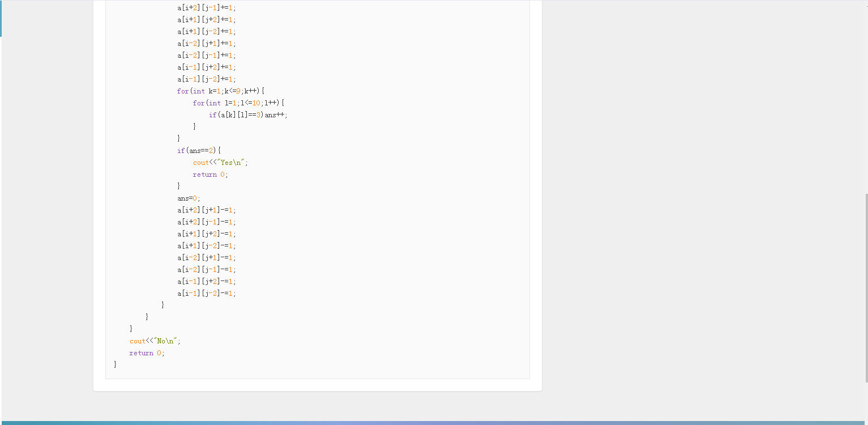Click the final closing brace of the code
Viewport: 868px width, 425px height.
pos(116,365)
